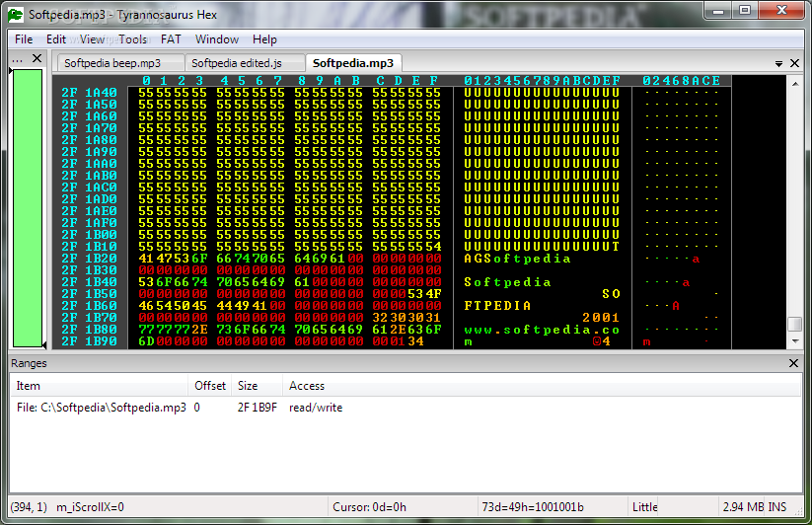Image resolution: width=812 pixels, height=525 pixels.
Task: Click the address 2F 1A40 row label
Action: point(89,93)
